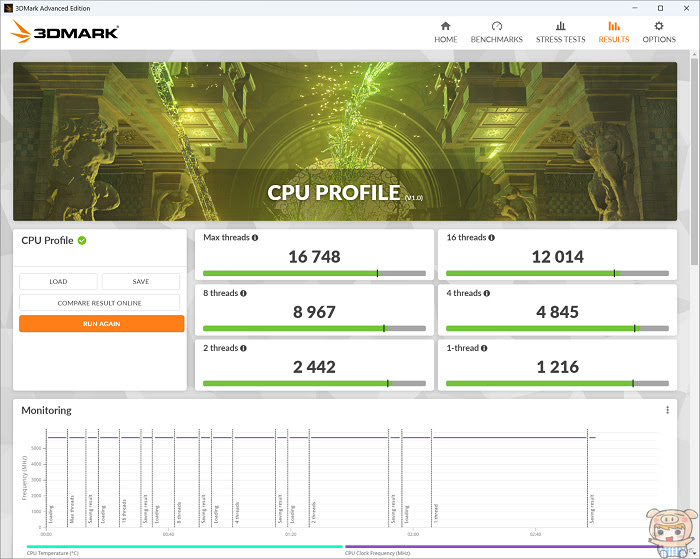Click Compare Result Online
700x559 pixels.
pyautogui.click(x=100, y=303)
